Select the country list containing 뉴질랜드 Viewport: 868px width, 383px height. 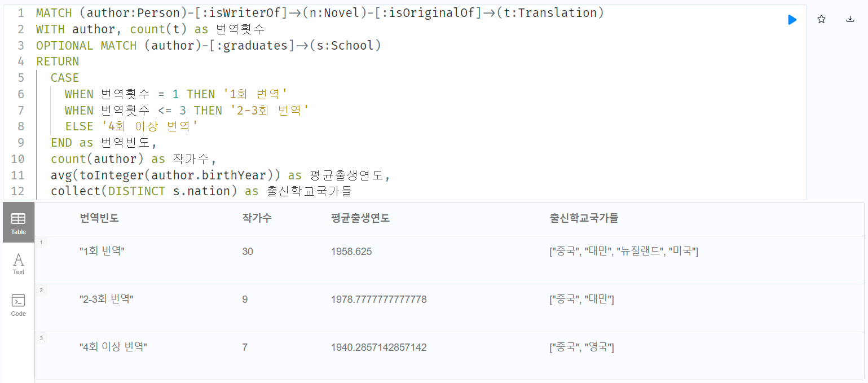click(x=624, y=252)
